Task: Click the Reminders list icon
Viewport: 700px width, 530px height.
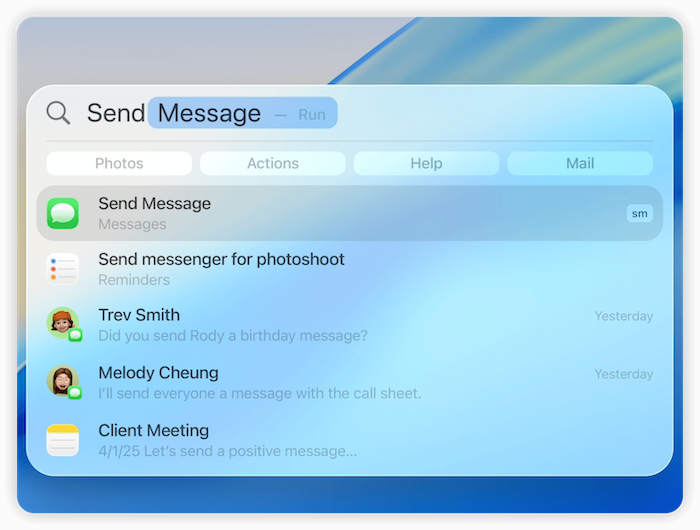Action: pyautogui.click(x=63, y=269)
